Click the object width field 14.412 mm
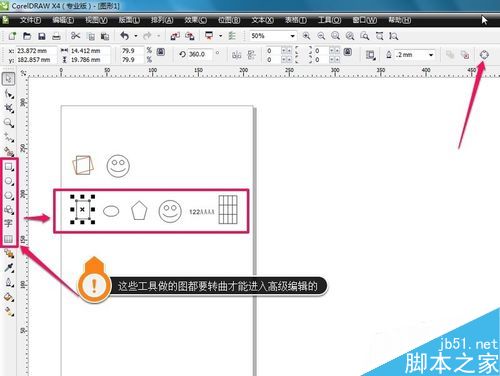This screenshot has height=376, width=500. tap(89, 51)
